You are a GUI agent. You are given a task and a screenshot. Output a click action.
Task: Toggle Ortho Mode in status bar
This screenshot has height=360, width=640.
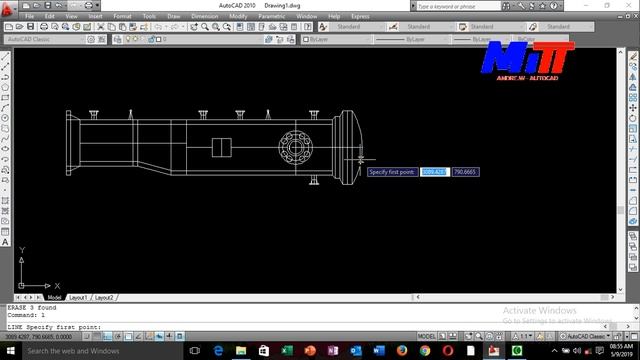point(107,336)
